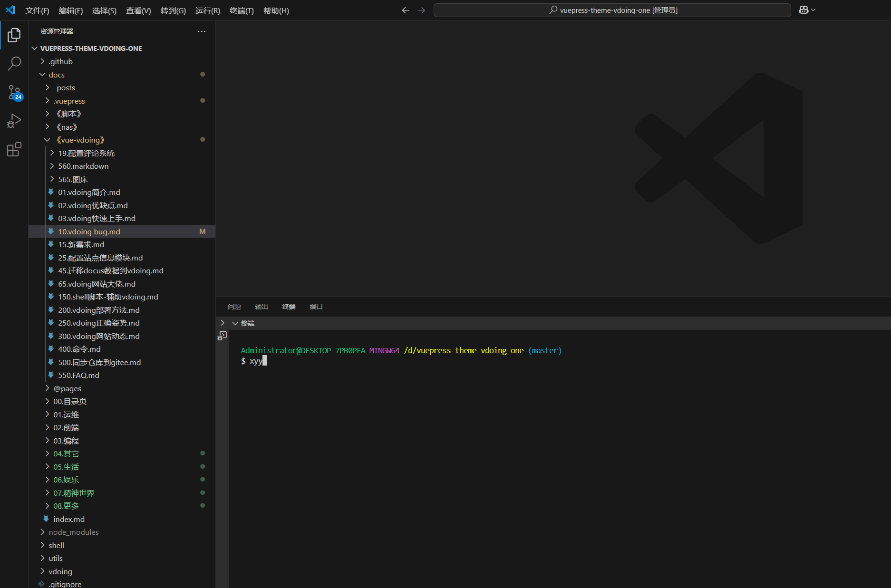Screen dimensions: 891x588
Task: Open Copilot dropdown chevron in title bar
Action: pos(813,10)
